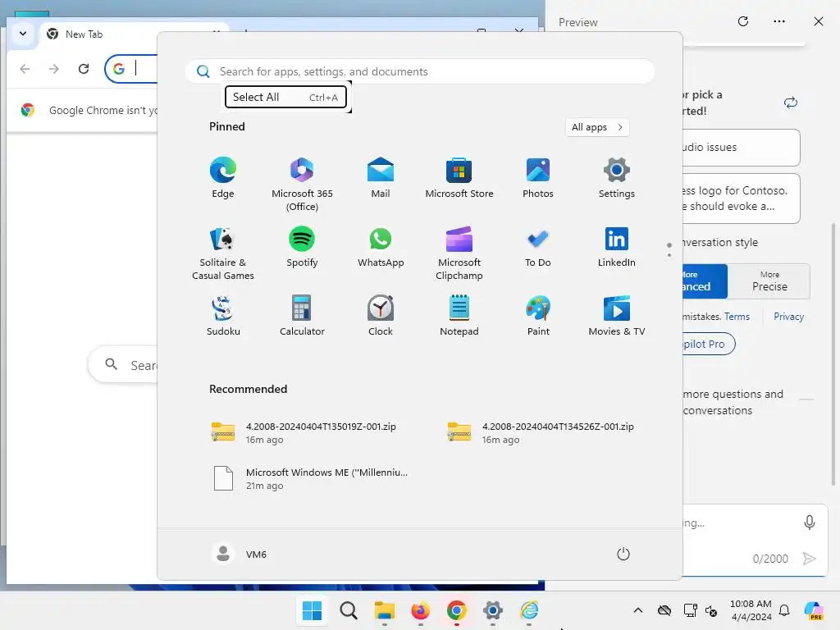
Task: Go forward in Chrome
Action: pos(54,69)
